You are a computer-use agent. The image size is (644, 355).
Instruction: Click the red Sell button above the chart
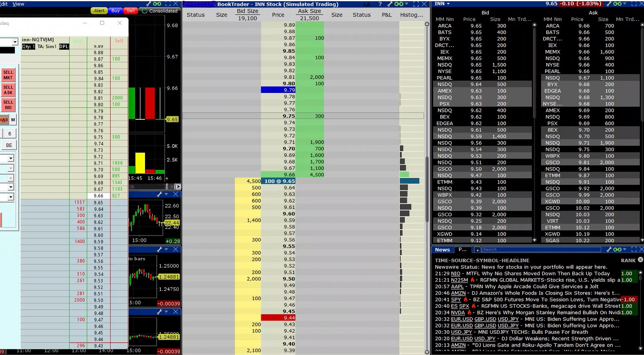131,11
